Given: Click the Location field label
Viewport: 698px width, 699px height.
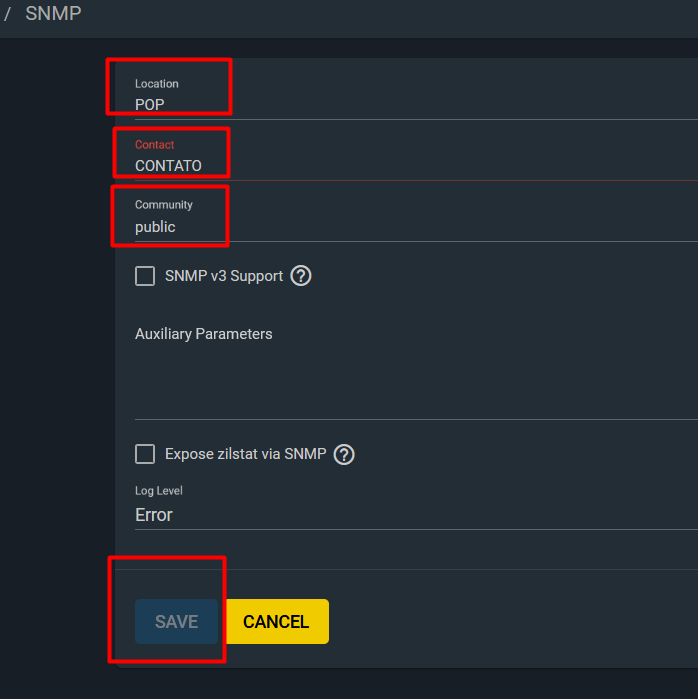Looking at the screenshot, I should 156,84.
